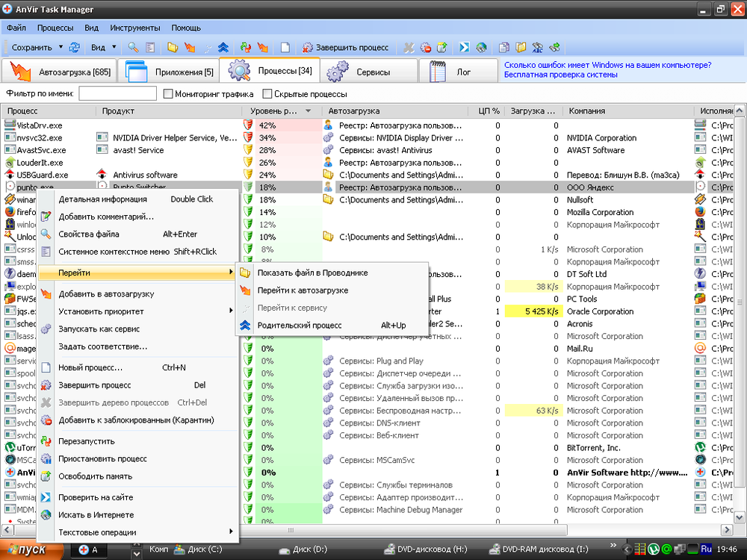This screenshot has width=747, height=560.
Task: Switch to the Сервисы tab
Action: pyautogui.click(x=368, y=72)
